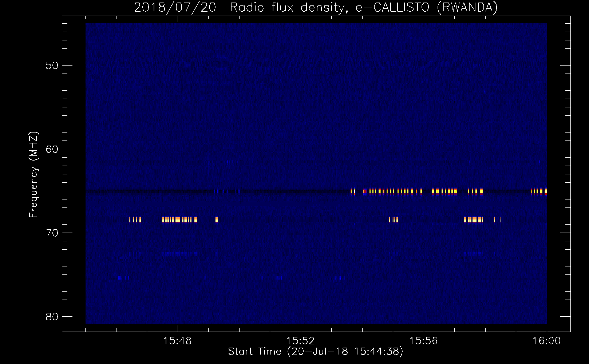Click the 15:52 time tick label

[x=301, y=341]
